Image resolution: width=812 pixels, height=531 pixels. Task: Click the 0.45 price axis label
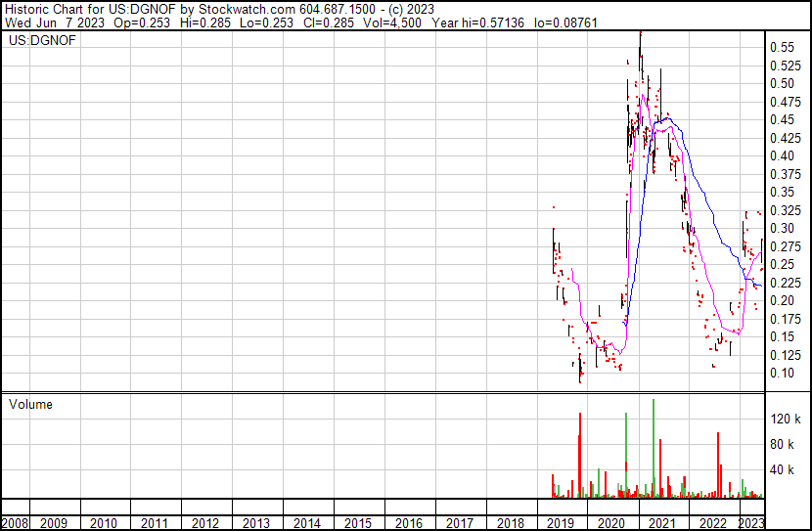point(781,119)
